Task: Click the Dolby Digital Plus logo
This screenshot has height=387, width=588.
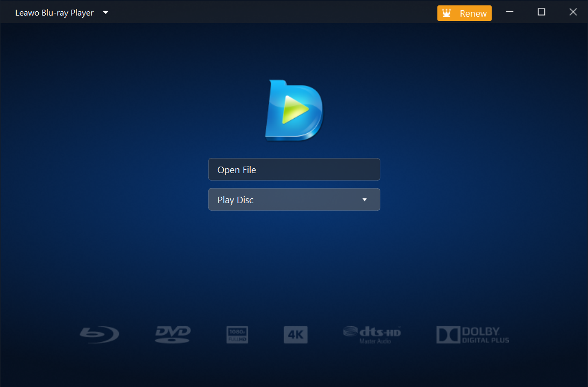Action: click(x=472, y=334)
